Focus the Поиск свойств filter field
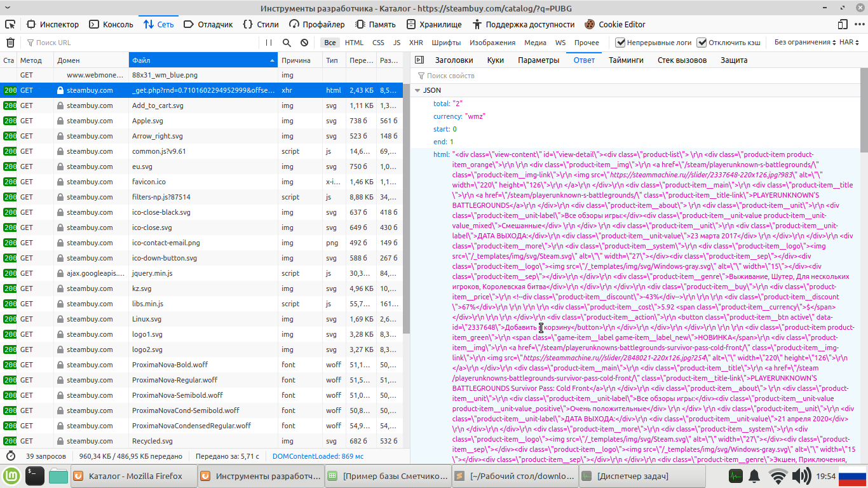The height and width of the screenshot is (488, 868). pyautogui.click(x=635, y=76)
